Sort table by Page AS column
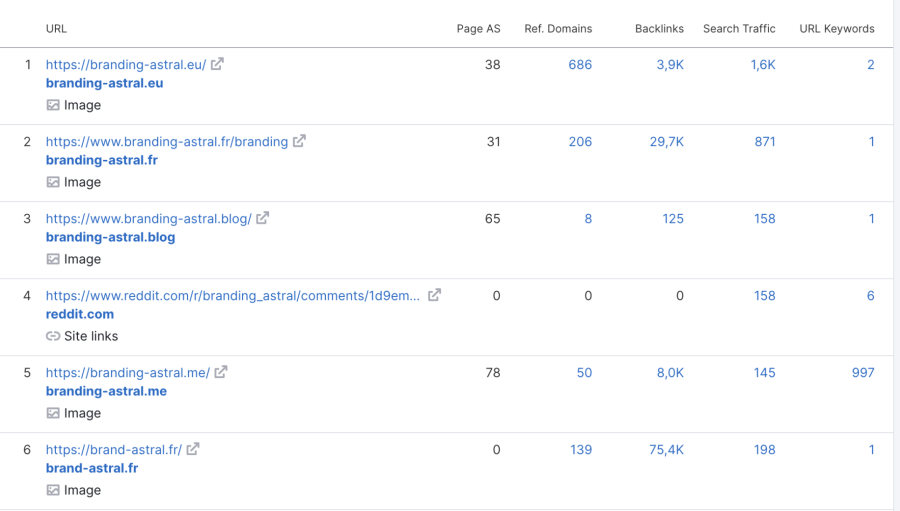Viewport: 900px width, 511px height. coord(478,29)
